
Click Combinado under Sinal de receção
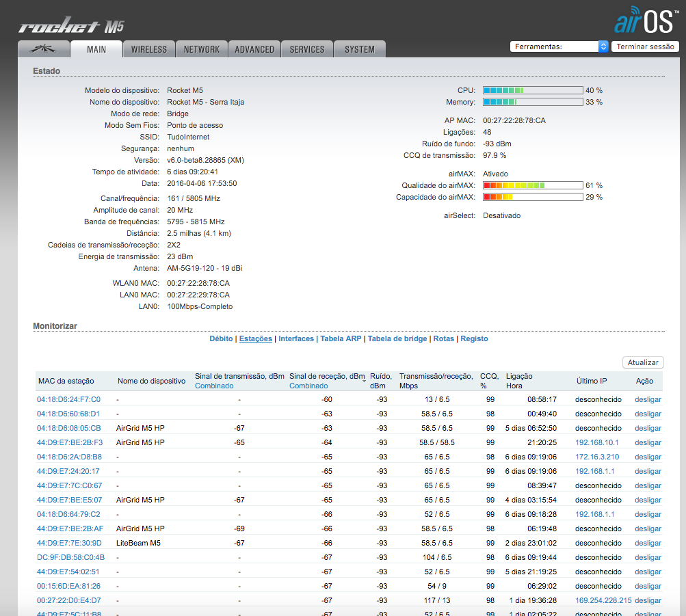pyautogui.click(x=308, y=386)
